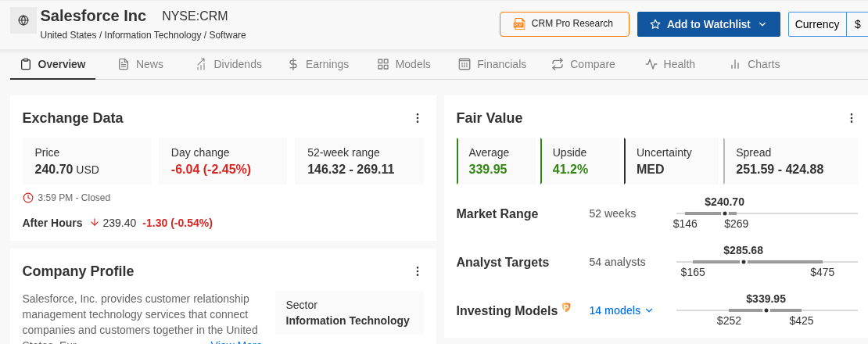
Task: Click the 52-week range card
Action: point(359,161)
